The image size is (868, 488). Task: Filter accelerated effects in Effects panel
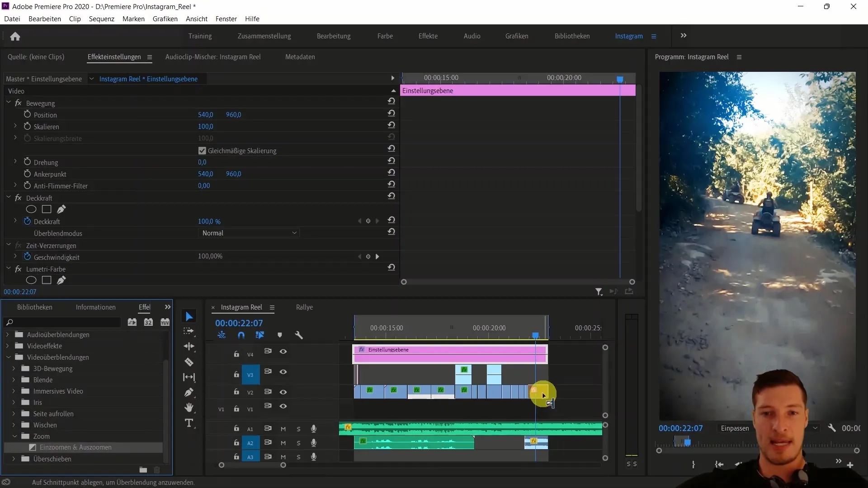coord(132,322)
